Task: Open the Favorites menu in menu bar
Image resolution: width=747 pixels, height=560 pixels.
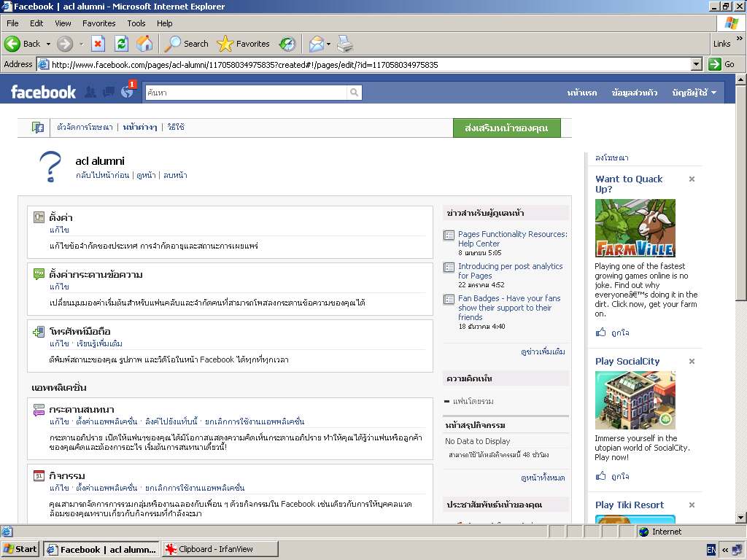Action: pos(98,23)
